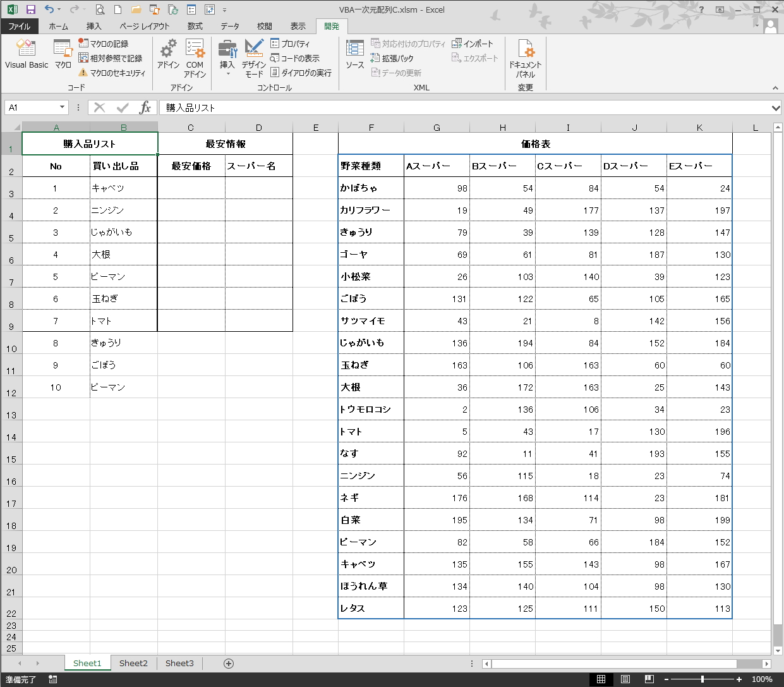This screenshot has width=784, height=687.
Task: Open the Name Box dropdown
Action: coord(62,107)
